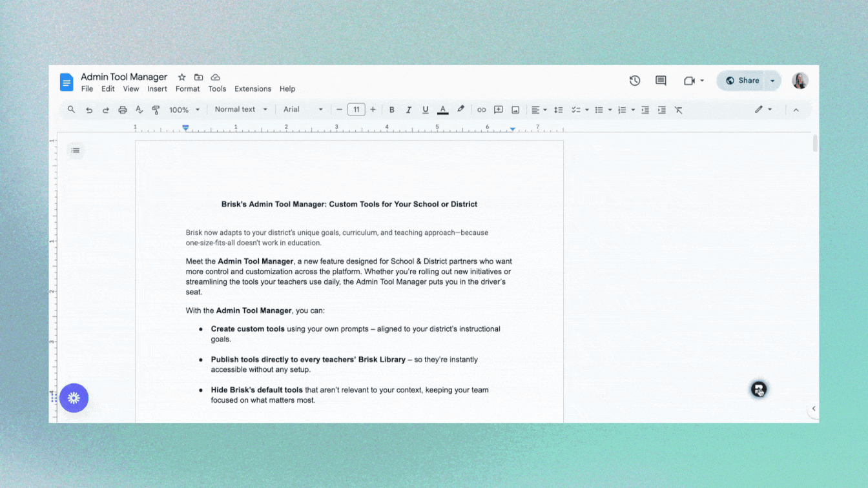
Task: Open line and paragraph spacing
Action: pyautogui.click(x=559, y=110)
